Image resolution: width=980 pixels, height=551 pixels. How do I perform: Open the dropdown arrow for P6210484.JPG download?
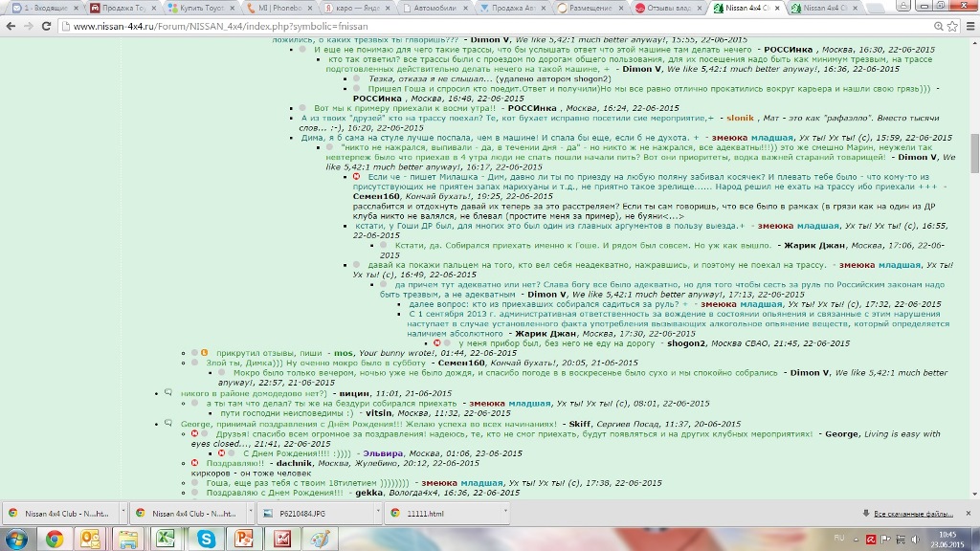pyautogui.click(x=378, y=513)
